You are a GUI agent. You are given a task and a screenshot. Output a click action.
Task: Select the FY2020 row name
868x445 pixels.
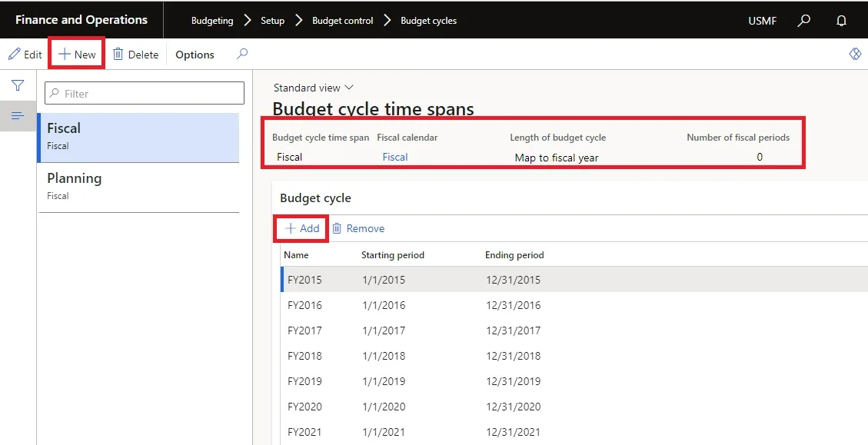coord(304,407)
